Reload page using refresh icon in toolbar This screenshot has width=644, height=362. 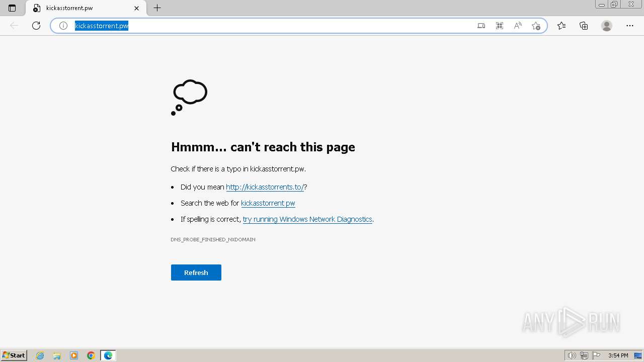(36, 26)
